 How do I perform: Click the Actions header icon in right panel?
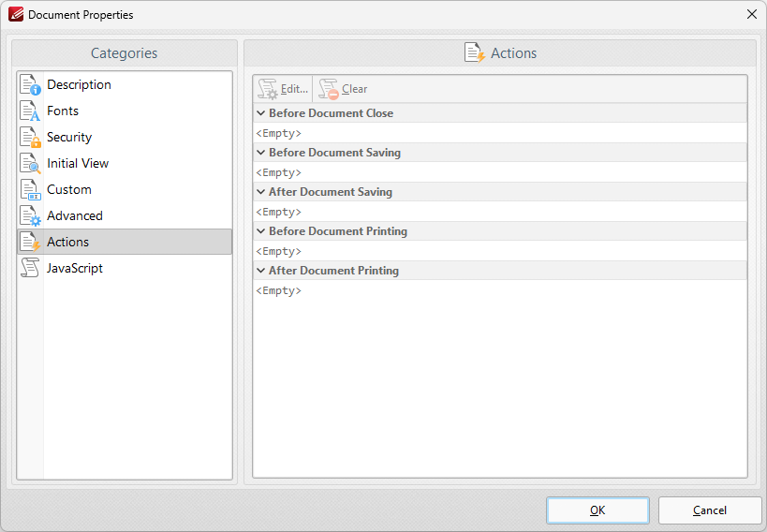coord(475,52)
